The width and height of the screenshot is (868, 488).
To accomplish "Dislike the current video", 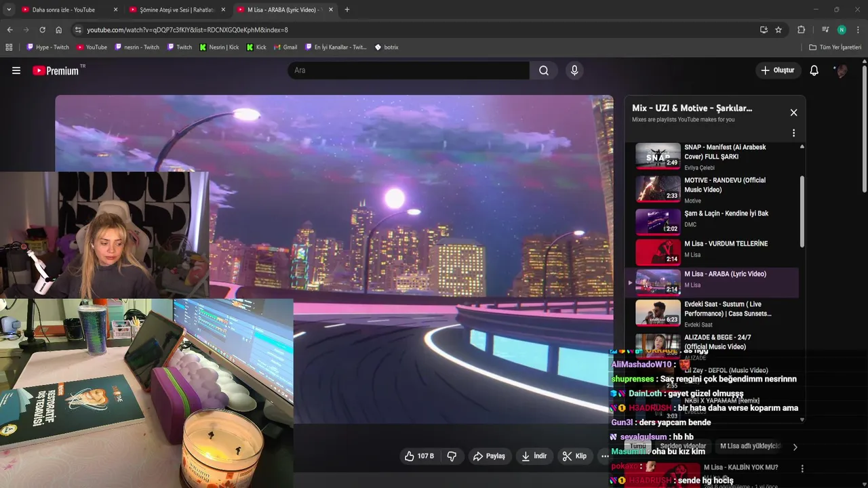I will (452, 456).
